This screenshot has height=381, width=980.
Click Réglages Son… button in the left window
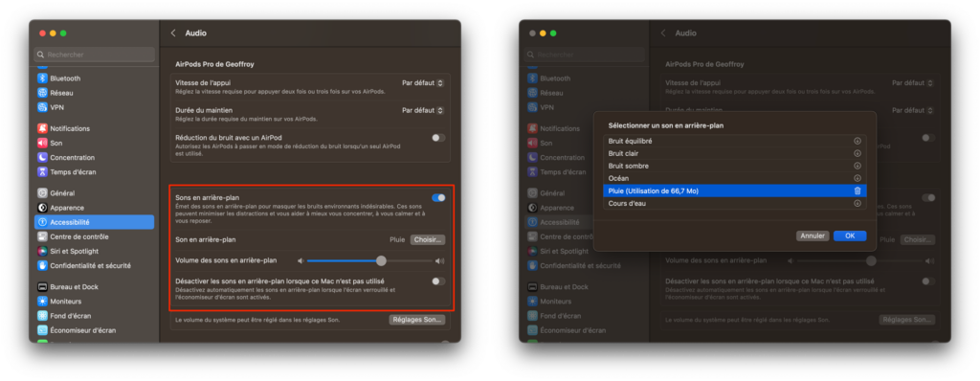(417, 320)
